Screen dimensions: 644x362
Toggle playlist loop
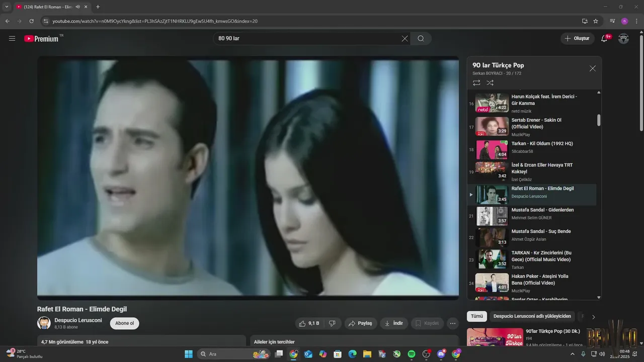coord(476,83)
